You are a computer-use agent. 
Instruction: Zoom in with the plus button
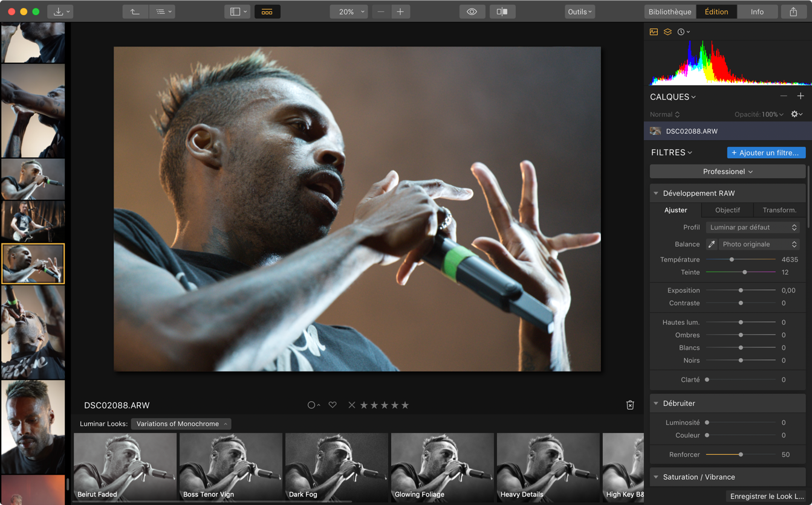pos(400,11)
